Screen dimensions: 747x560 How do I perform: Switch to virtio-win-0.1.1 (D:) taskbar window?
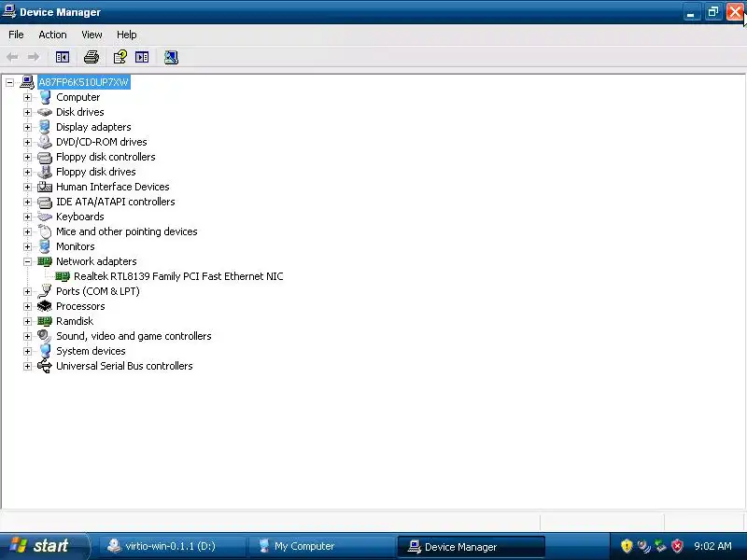tap(173, 547)
